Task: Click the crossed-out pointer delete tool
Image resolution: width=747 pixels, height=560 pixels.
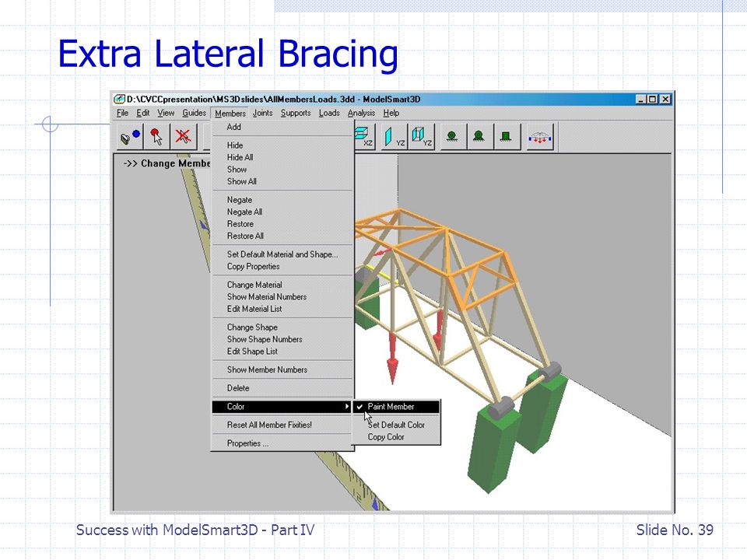Action: click(183, 137)
